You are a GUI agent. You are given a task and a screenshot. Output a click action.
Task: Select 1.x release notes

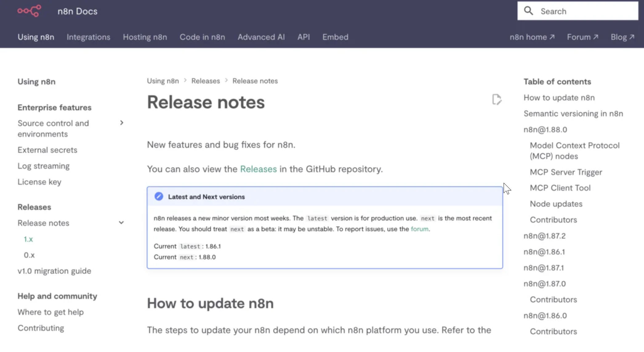pyautogui.click(x=28, y=239)
